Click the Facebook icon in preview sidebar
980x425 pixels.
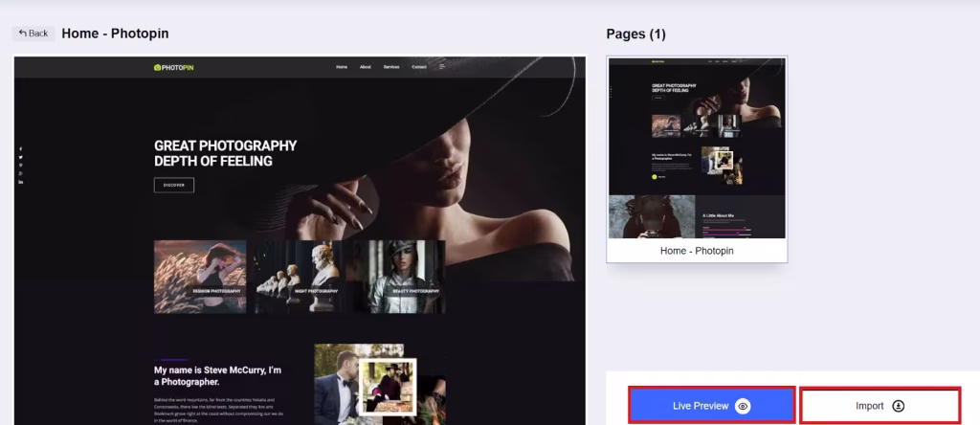21,148
